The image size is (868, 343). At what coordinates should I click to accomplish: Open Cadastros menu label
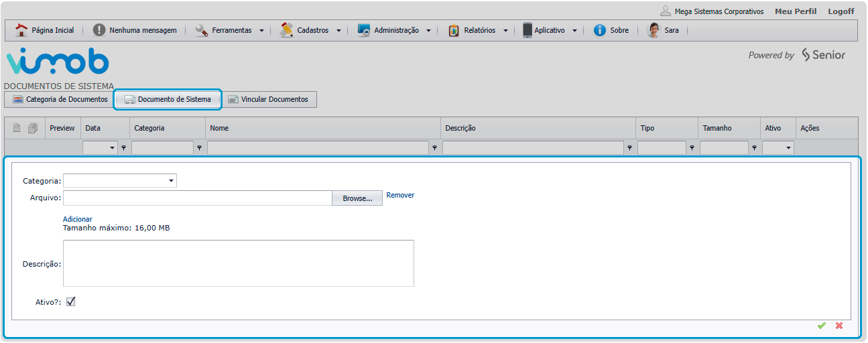pyautogui.click(x=313, y=30)
